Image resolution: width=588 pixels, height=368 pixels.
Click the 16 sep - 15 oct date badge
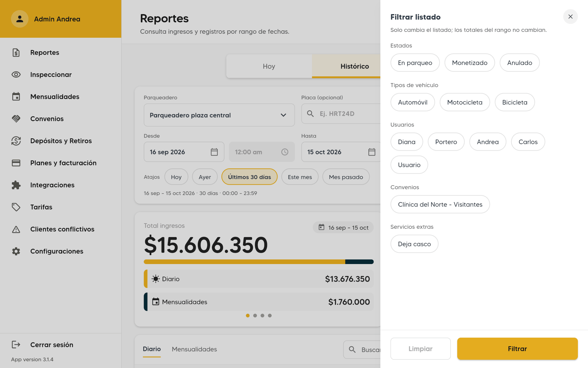pyautogui.click(x=343, y=227)
